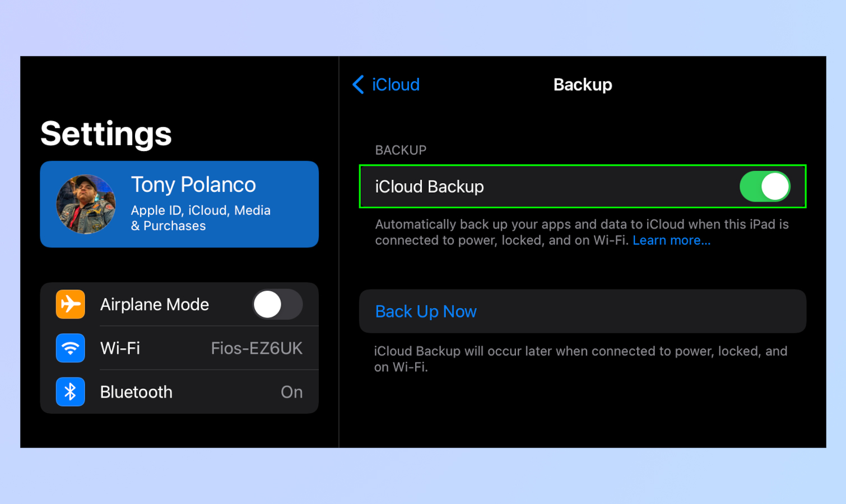Open the Learn more link

click(x=671, y=240)
